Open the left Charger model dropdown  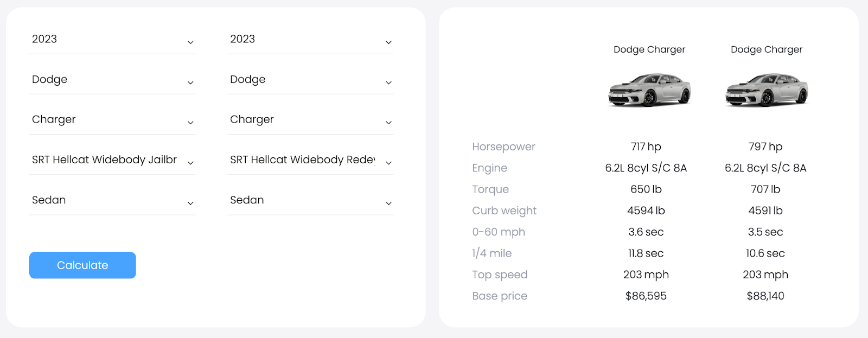coord(111,120)
